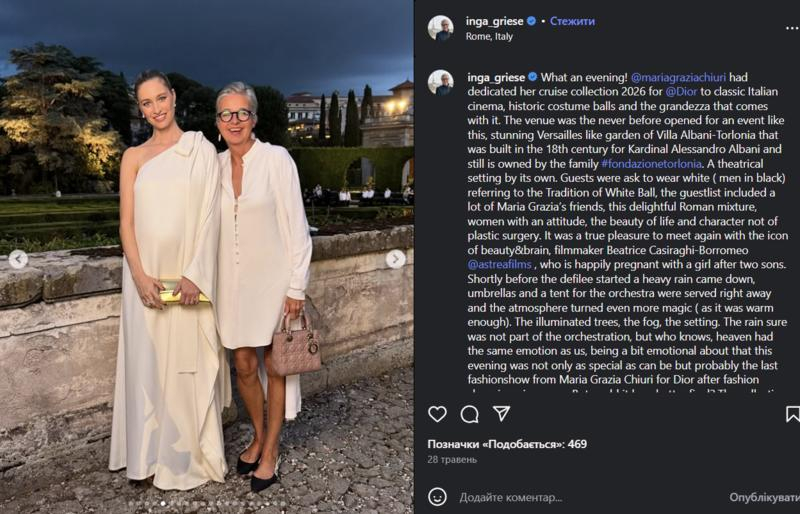Open inga_griese avatar in the post header
The image size is (800, 514).
[440, 28]
